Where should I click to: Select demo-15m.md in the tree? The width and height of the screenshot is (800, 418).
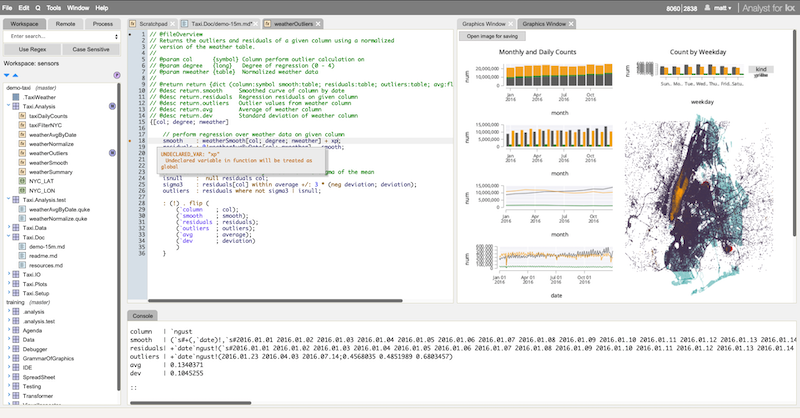tap(47, 247)
